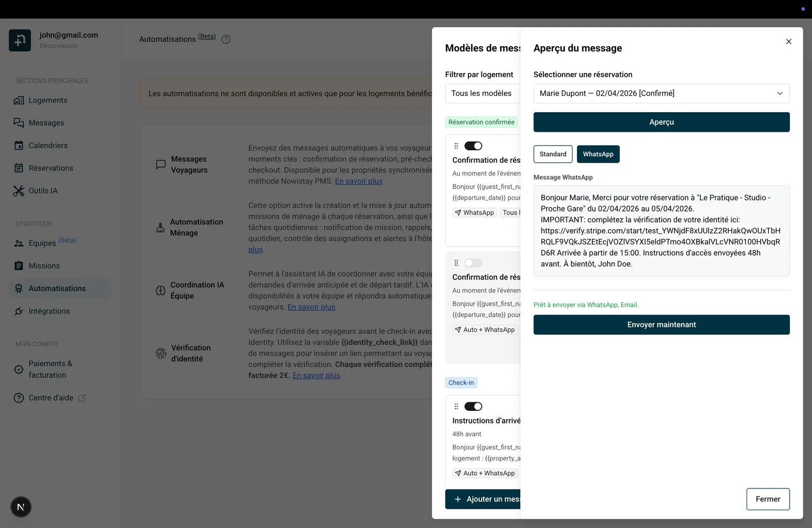The width and height of the screenshot is (812, 528).
Task: Click the Coordination IA Équipe brain icon
Action: (x=160, y=290)
